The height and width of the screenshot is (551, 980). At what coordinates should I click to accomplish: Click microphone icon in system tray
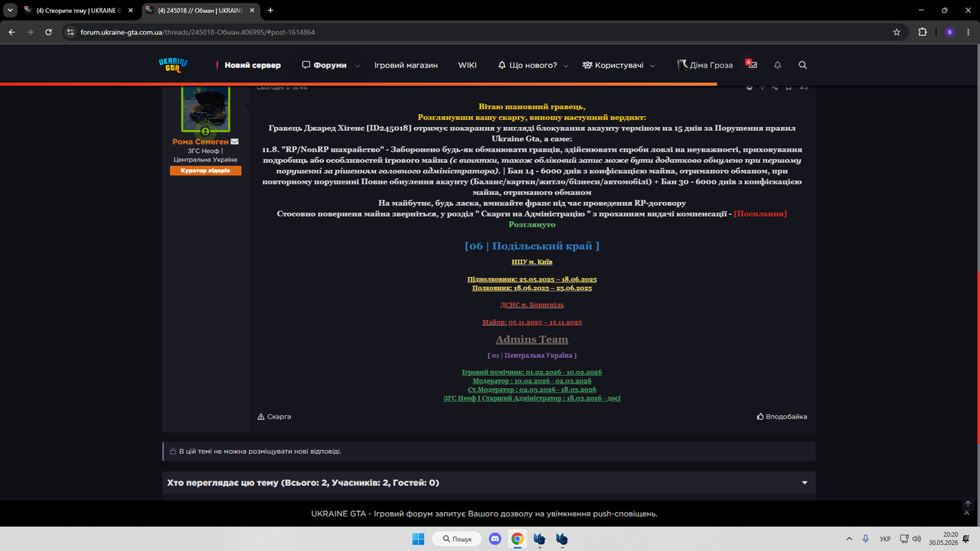(866, 539)
